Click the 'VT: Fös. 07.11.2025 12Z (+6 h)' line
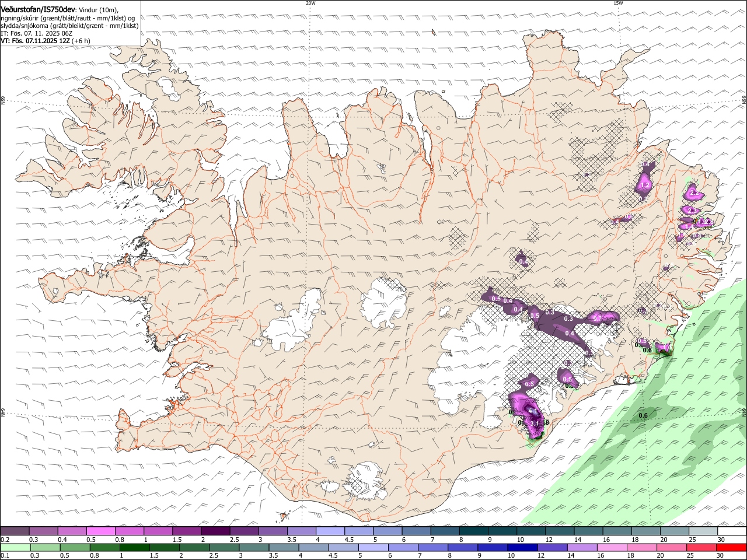This screenshot has width=747, height=560. tap(46, 41)
